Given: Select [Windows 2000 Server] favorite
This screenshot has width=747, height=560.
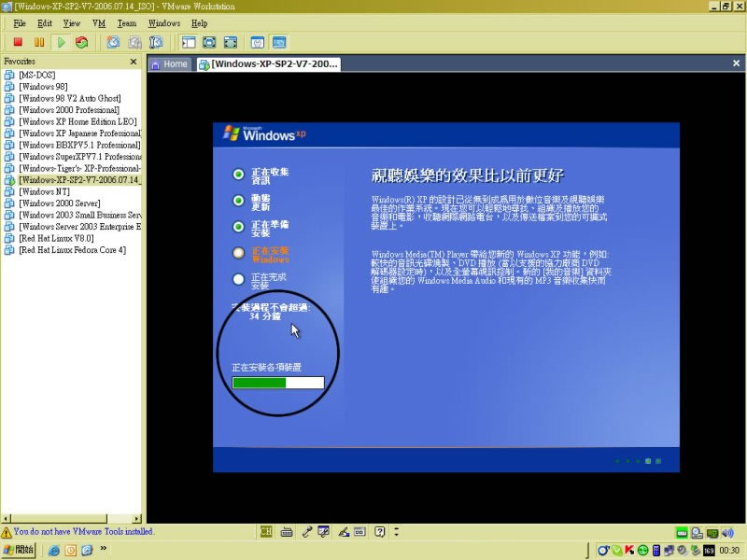Looking at the screenshot, I should [x=60, y=203].
